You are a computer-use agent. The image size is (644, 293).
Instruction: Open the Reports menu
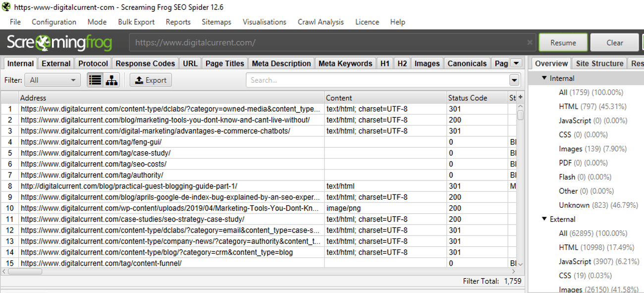point(178,22)
